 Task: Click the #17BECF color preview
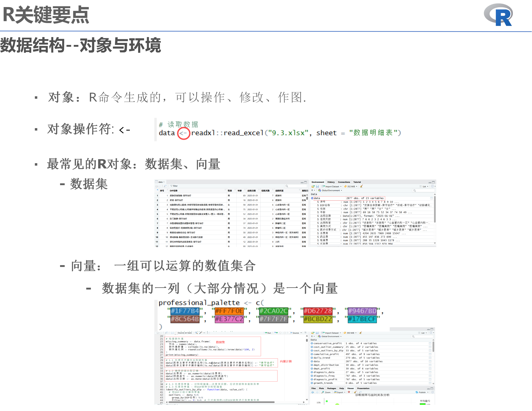[362, 319]
